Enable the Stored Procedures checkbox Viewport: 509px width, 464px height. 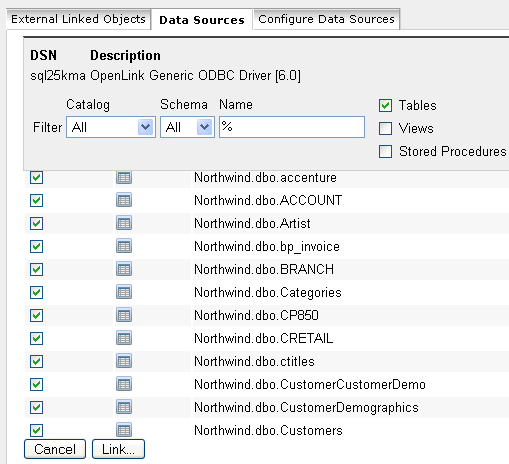click(385, 151)
